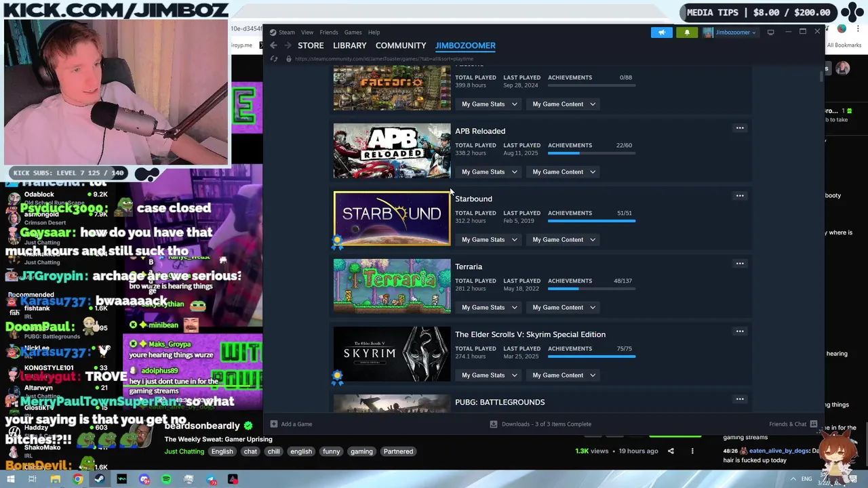
Task: Switch to the JIMBOZOOMER profile tab
Action: tap(465, 45)
